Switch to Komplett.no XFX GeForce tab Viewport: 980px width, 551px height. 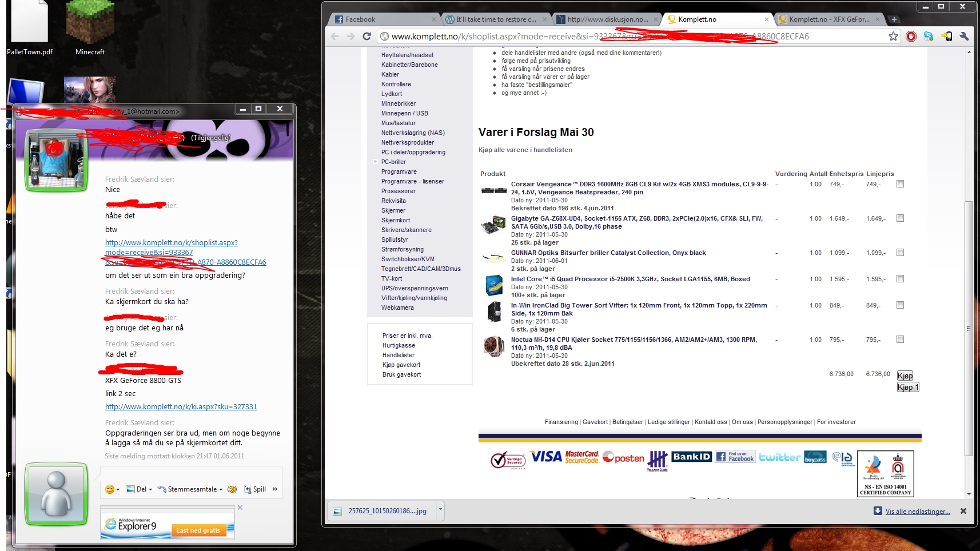tap(829, 19)
